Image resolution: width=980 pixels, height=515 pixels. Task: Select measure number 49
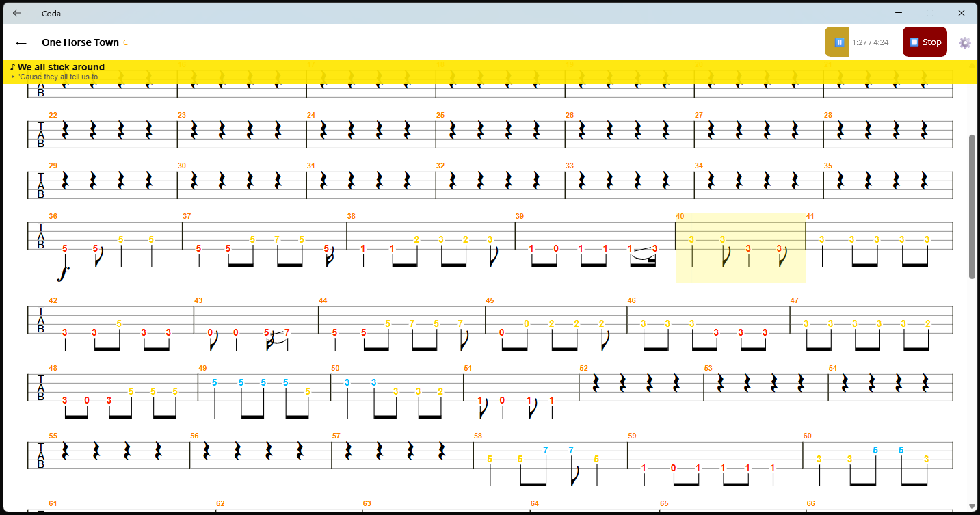click(x=202, y=369)
